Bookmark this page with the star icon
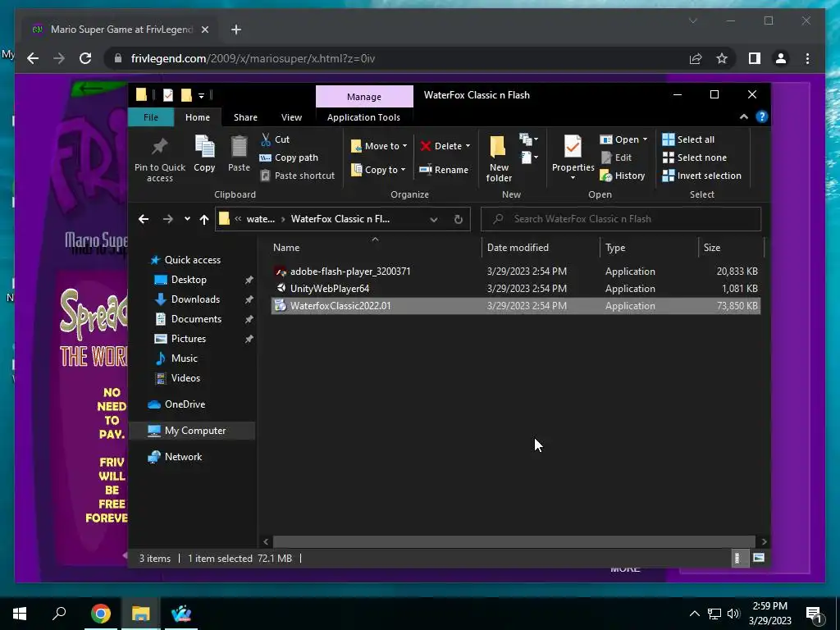 (722, 58)
